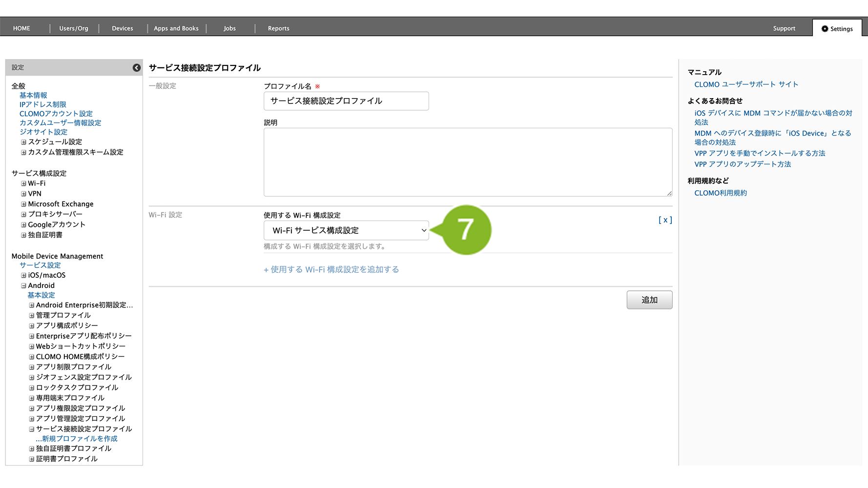Expand the Wi-Fi tree node
The height and width of the screenshot is (488, 868).
click(x=23, y=183)
